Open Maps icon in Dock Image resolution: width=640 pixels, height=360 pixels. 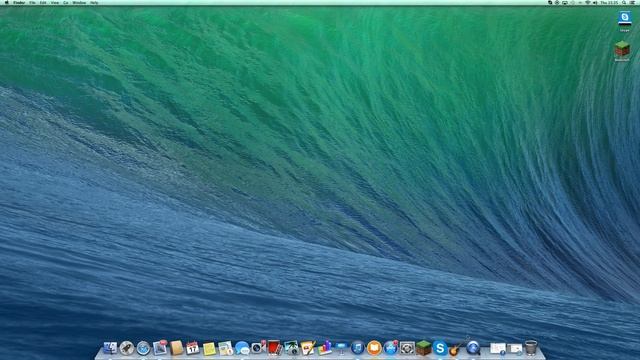(x=225, y=348)
